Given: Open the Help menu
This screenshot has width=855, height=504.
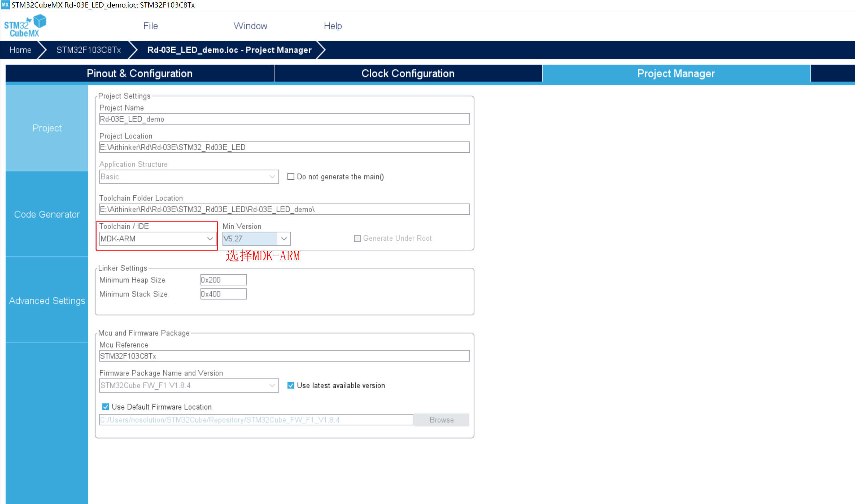Looking at the screenshot, I should click(333, 26).
